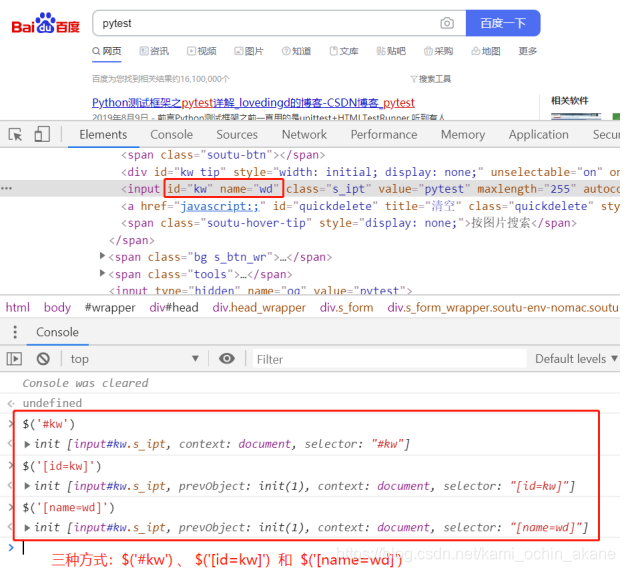Select the 地图 tab

486,51
